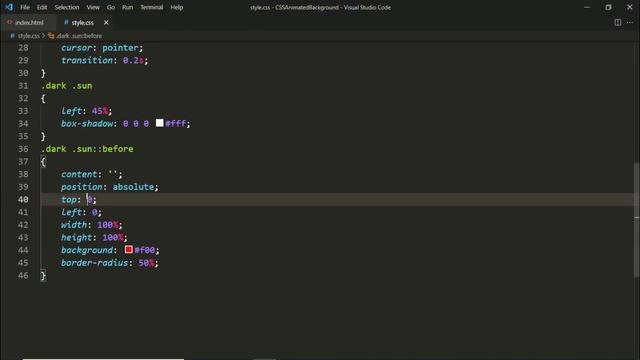The height and width of the screenshot is (360, 640).
Task: Open the editor More Actions ellipsis
Action: point(630,22)
